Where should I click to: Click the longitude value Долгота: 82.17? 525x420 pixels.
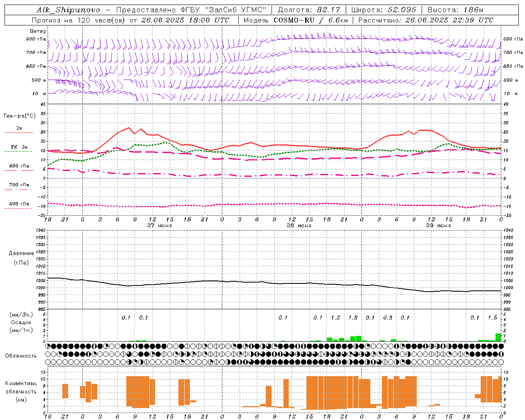[x=309, y=10]
